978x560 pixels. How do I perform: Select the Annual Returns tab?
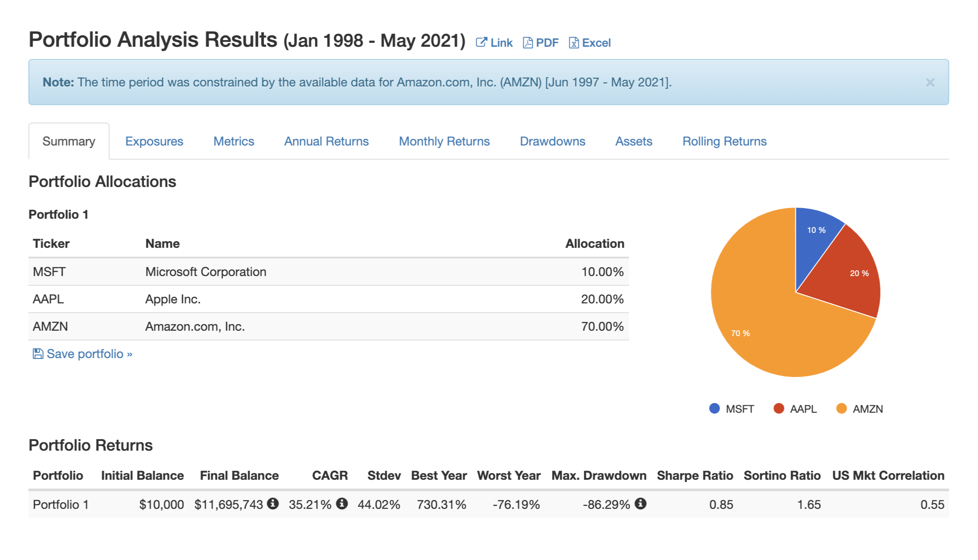tap(326, 141)
